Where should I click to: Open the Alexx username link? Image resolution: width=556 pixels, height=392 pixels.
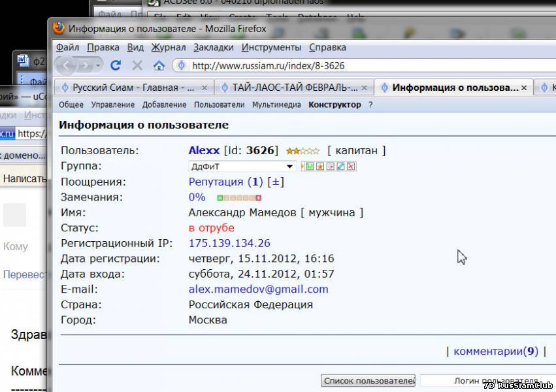click(204, 150)
